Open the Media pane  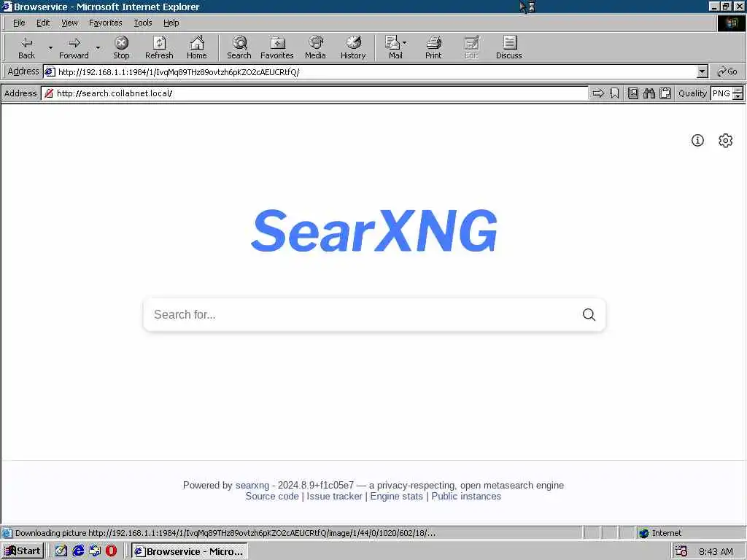(315, 47)
